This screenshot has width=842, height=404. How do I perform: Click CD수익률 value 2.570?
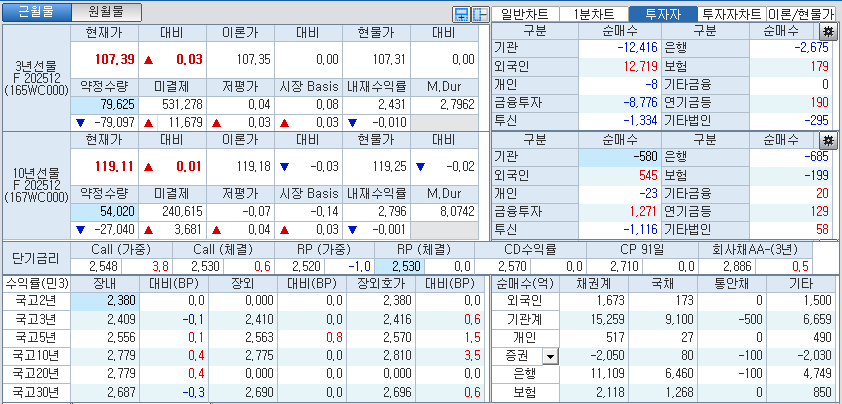513,267
